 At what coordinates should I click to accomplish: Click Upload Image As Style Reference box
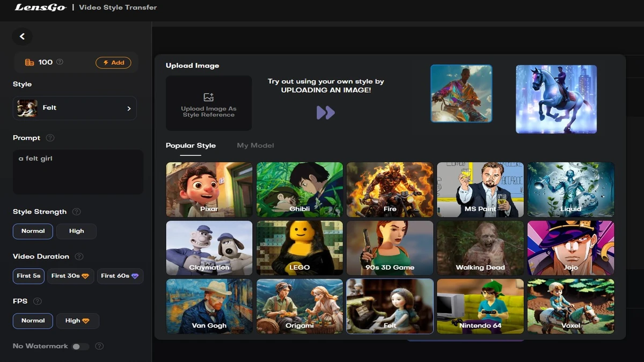pyautogui.click(x=209, y=103)
